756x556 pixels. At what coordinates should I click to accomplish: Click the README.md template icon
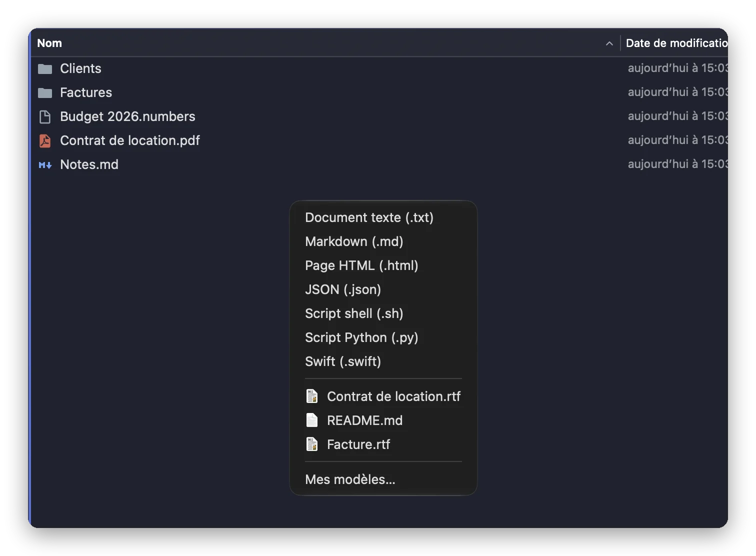pos(312,420)
